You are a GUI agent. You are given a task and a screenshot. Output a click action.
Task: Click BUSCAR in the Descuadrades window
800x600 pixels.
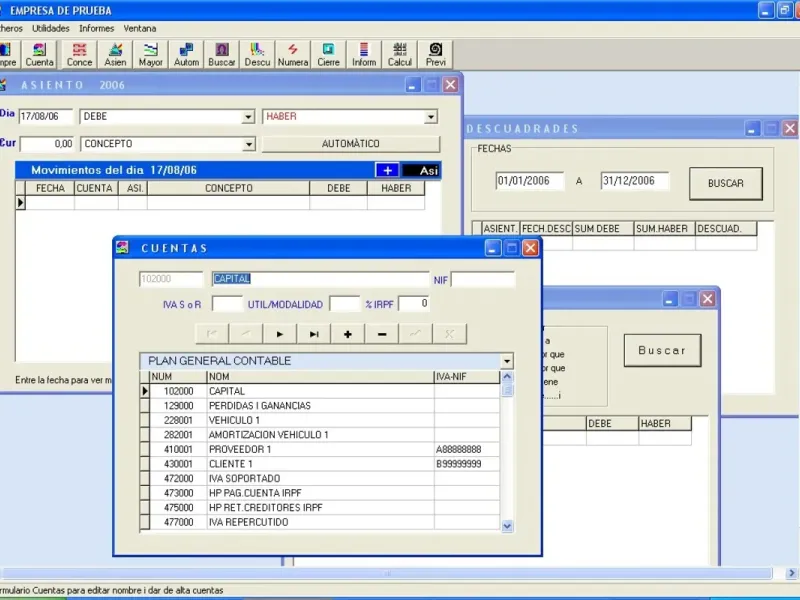[x=725, y=184]
